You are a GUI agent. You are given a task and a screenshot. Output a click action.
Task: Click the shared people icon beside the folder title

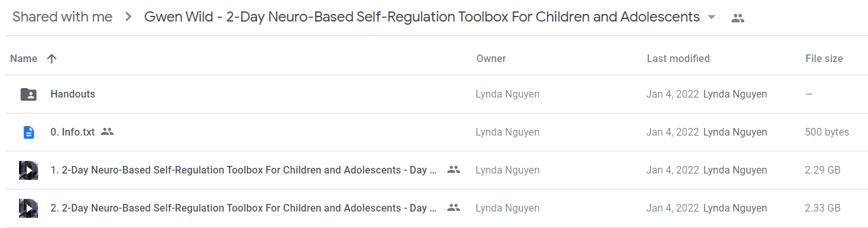tap(737, 18)
